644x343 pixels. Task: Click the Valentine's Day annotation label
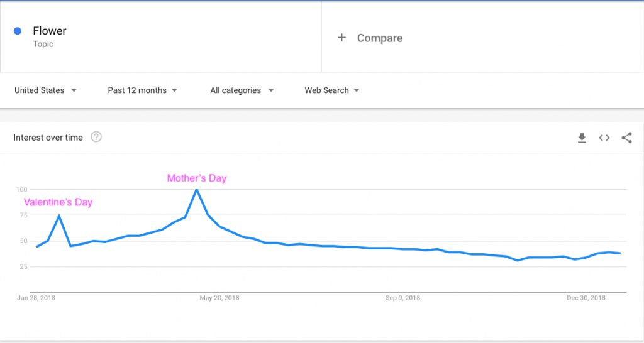pos(58,202)
